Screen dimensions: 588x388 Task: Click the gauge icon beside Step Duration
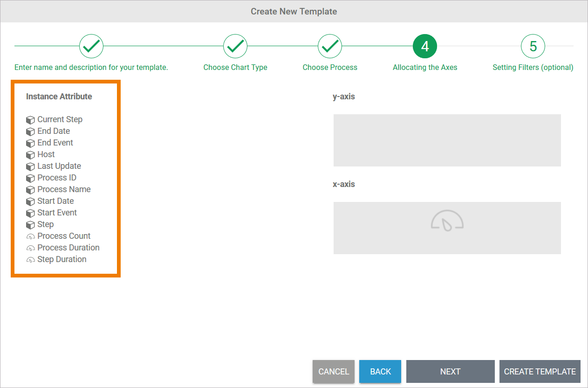[30, 260]
